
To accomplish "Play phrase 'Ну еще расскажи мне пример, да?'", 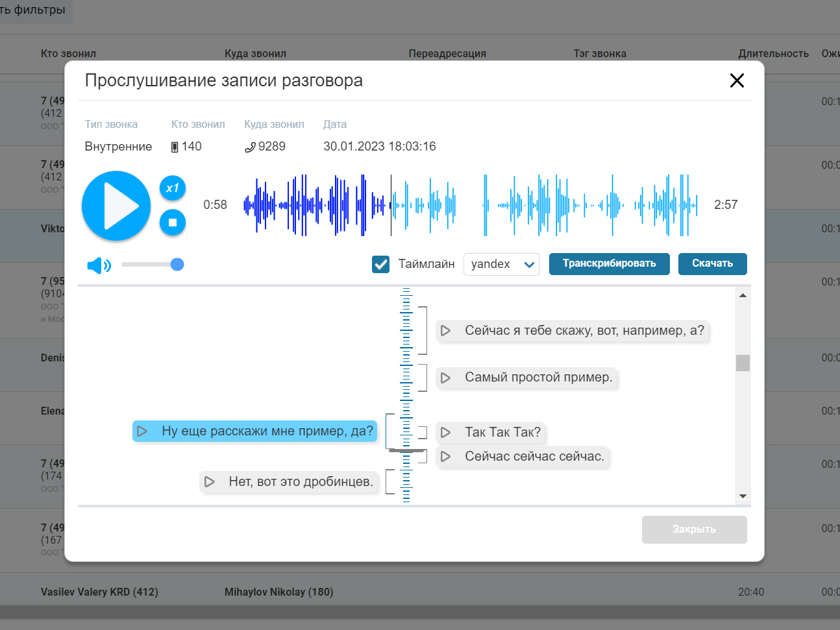I will [x=142, y=431].
